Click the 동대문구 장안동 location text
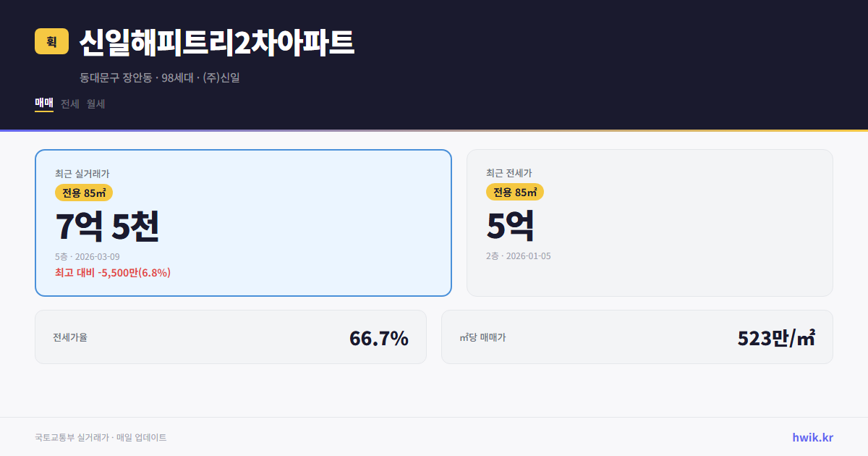The image size is (868, 456). (116, 77)
